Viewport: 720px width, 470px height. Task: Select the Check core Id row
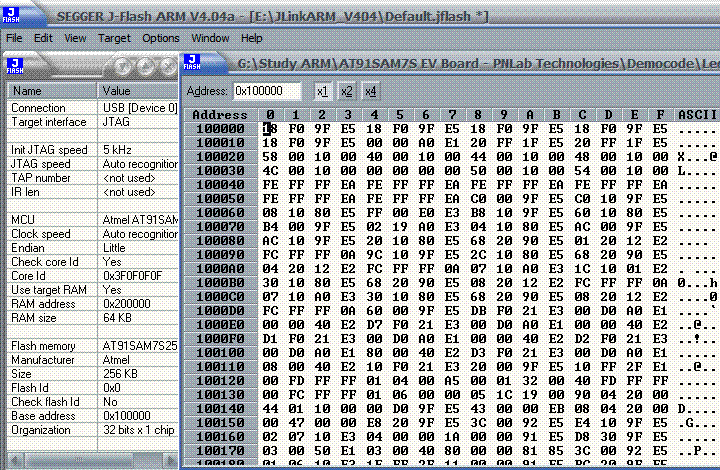(x=93, y=262)
